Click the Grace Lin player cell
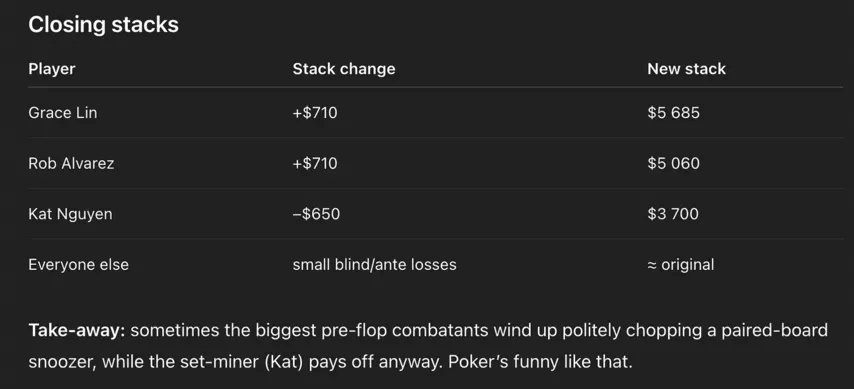This screenshot has height=389, width=854. (x=63, y=113)
